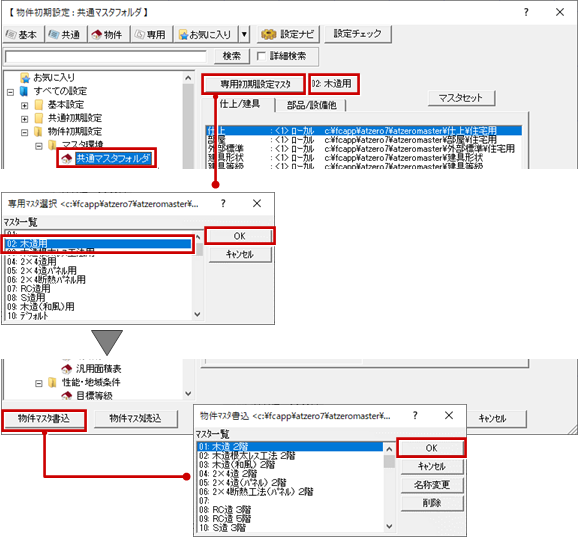Viewport: 578px width, 537px height.
Task: Collapse the 性能・地域条件 folder
Action: point(39,384)
